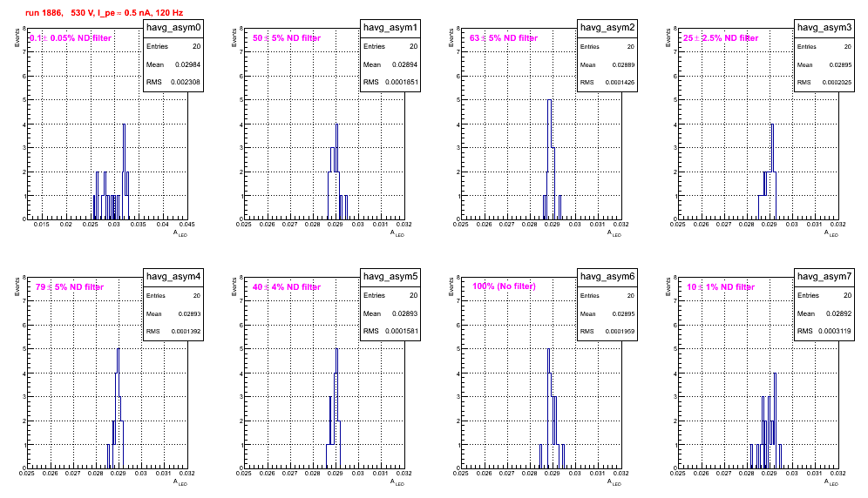Click the havg_asym4 stats box title
This screenshot has height=498, width=868.
pyautogui.click(x=173, y=276)
